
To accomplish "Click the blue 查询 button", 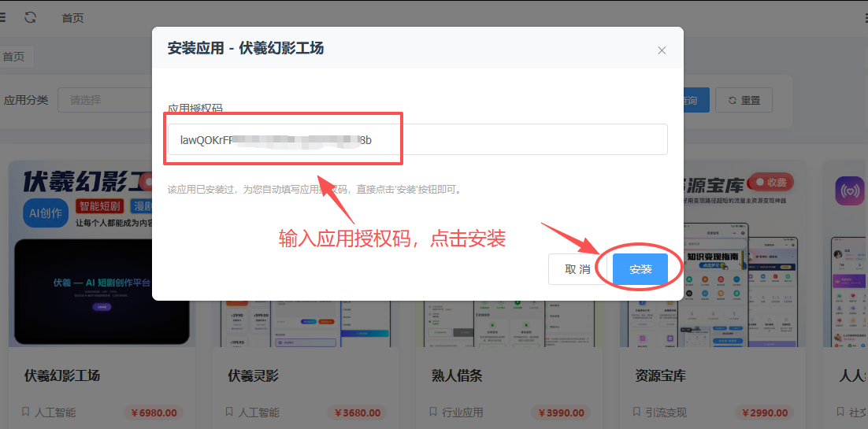I will (696, 100).
